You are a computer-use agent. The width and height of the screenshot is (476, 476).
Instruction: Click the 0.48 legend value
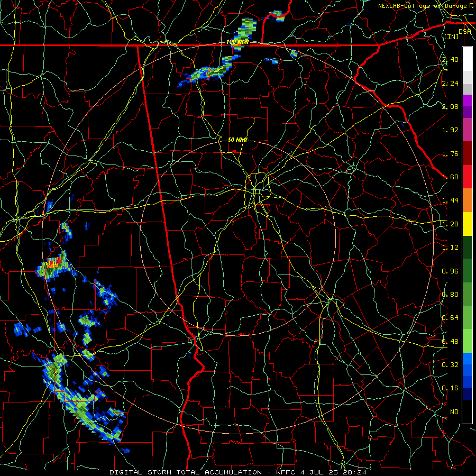450,342
